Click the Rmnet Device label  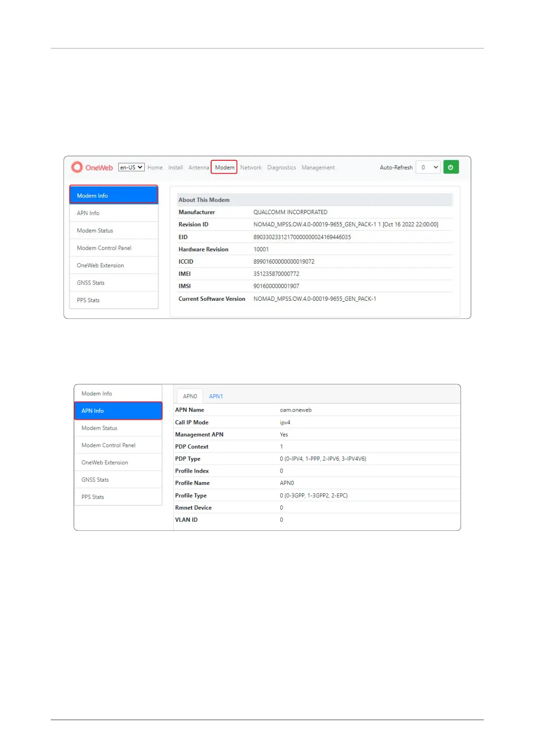click(193, 508)
